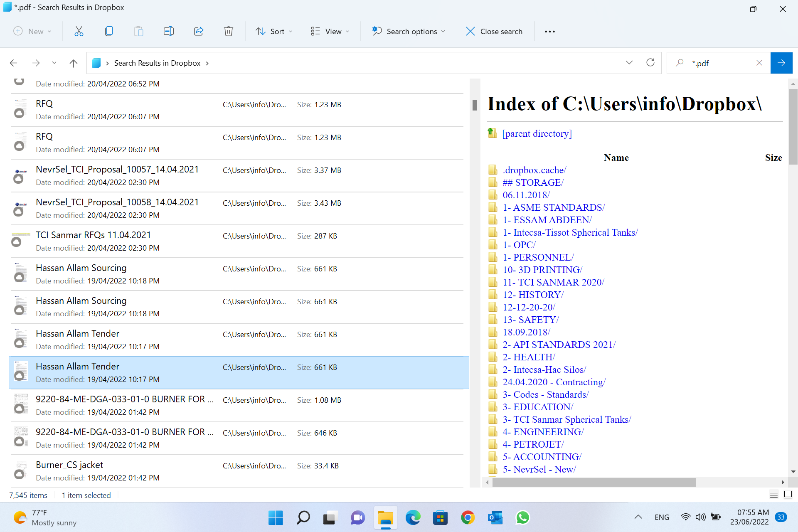
Task: Select the 646 KB BURNER FOR file
Action: click(x=237, y=438)
